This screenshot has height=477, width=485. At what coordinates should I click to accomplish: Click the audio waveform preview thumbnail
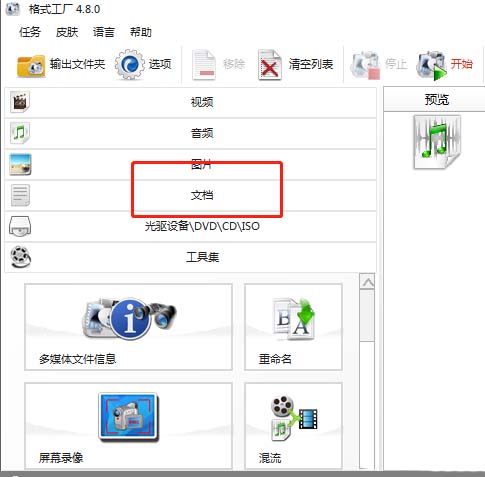[437, 142]
